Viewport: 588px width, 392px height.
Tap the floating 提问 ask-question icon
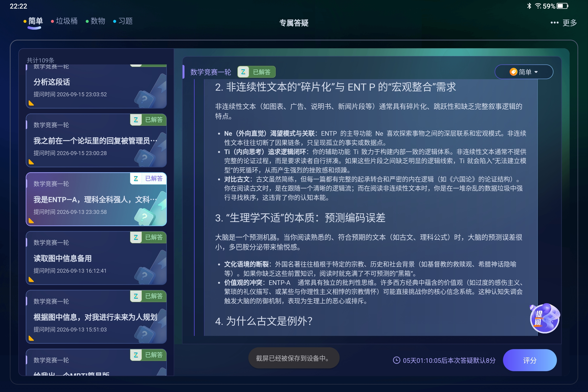[544, 318]
